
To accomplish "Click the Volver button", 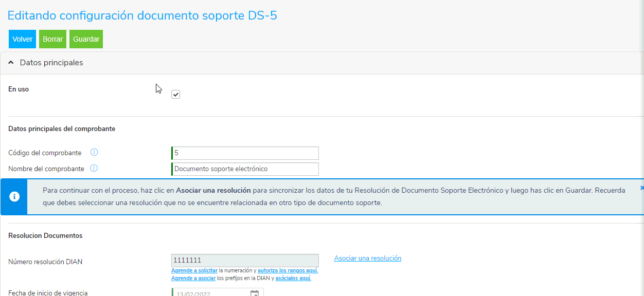I will (x=22, y=39).
